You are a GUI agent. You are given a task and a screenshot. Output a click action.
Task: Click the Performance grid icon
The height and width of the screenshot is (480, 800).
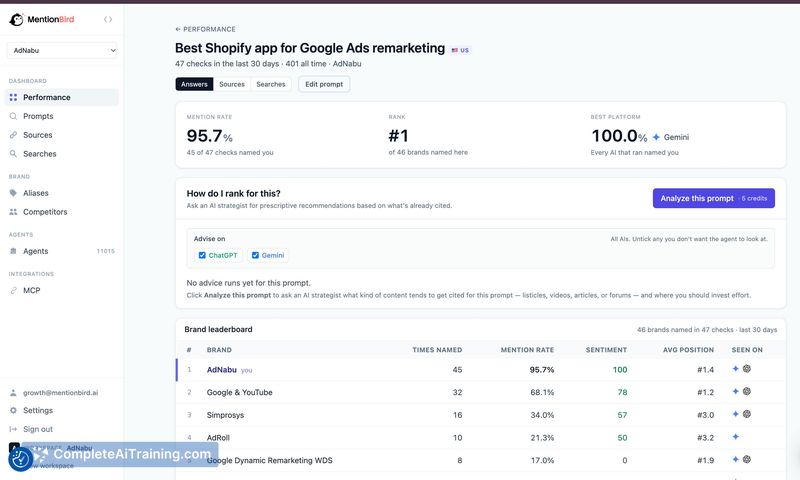(x=13, y=97)
